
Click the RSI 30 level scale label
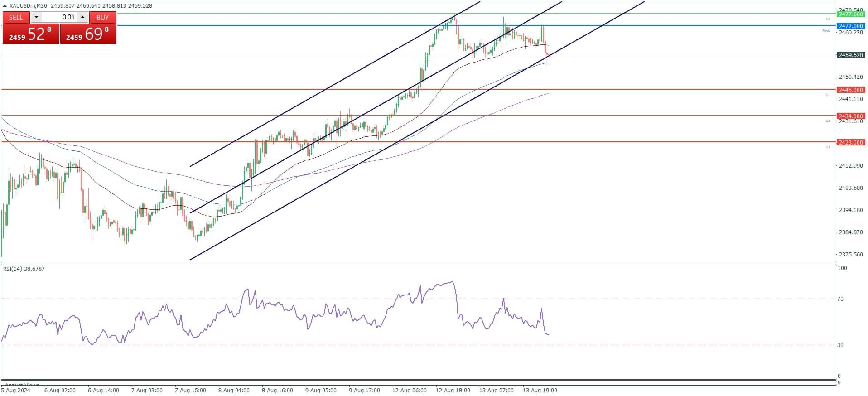coord(840,345)
